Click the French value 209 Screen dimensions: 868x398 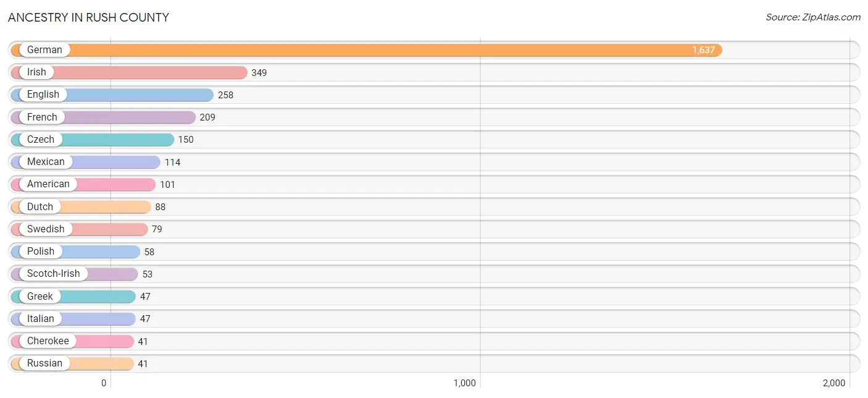(207, 117)
